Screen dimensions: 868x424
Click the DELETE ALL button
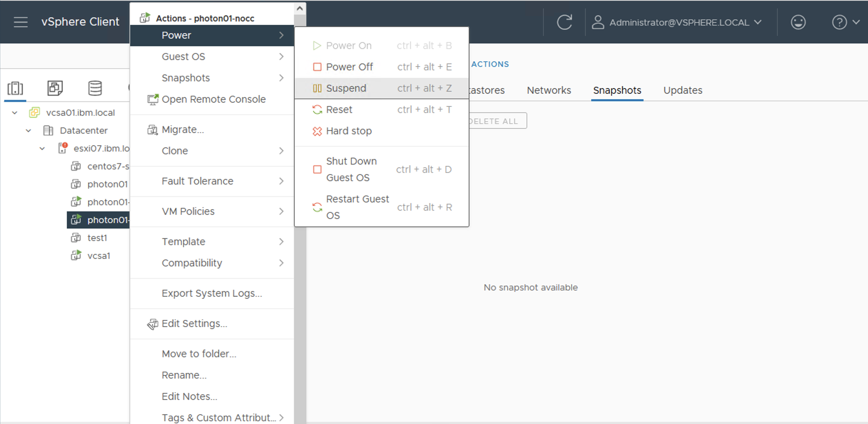(494, 121)
